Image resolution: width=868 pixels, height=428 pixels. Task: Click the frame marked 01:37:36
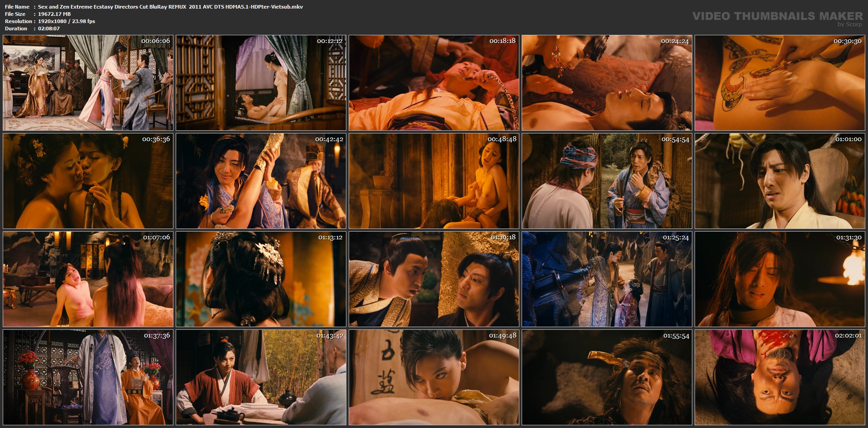click(88, 377)
